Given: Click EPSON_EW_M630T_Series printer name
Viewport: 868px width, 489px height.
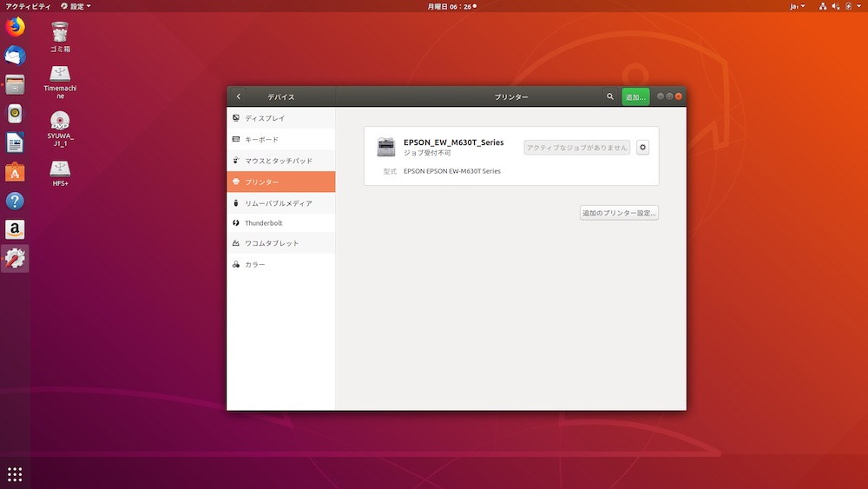Looking at the screenshot, I should pyautogui.click(x=453, y=142).
